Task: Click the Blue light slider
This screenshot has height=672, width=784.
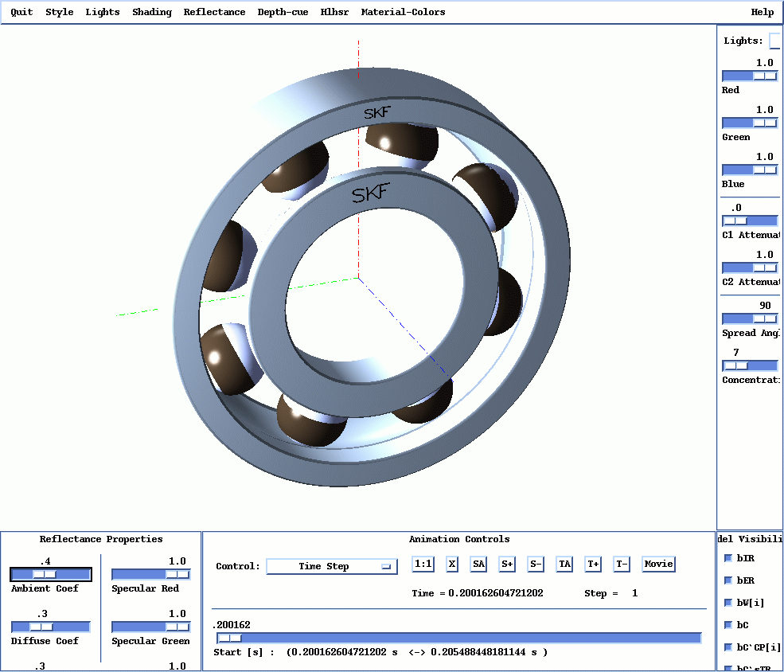Action: click(750, 170)
